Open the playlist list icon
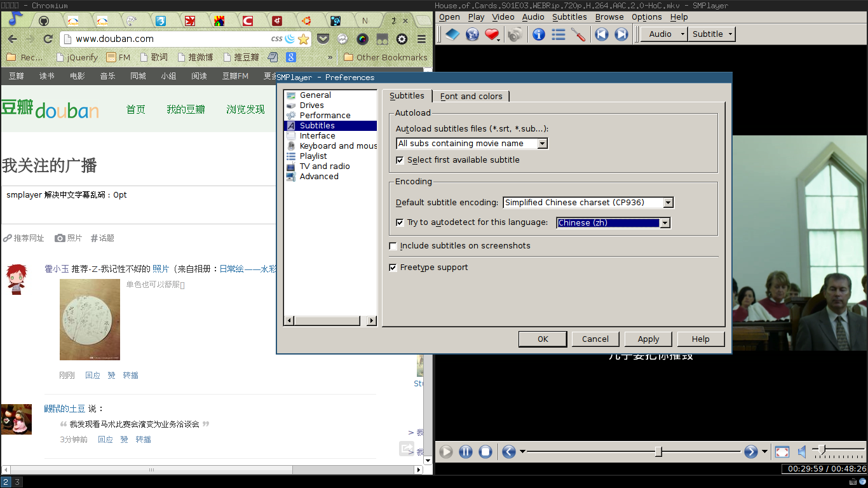The width and height of the screenshot is (868, 488). tap(559, 34)
